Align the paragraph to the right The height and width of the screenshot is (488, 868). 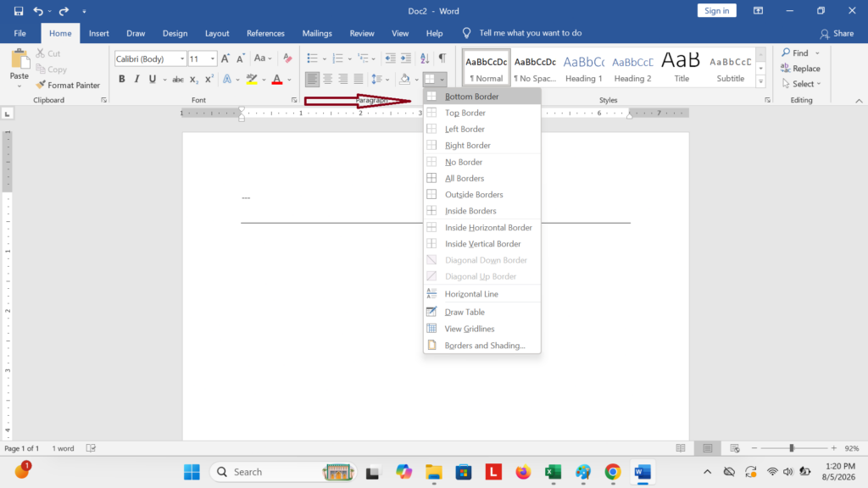(x=343, y=79)
